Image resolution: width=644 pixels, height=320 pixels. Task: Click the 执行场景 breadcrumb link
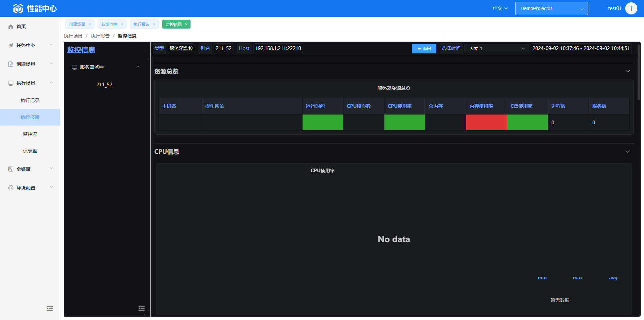coord(73,36)
